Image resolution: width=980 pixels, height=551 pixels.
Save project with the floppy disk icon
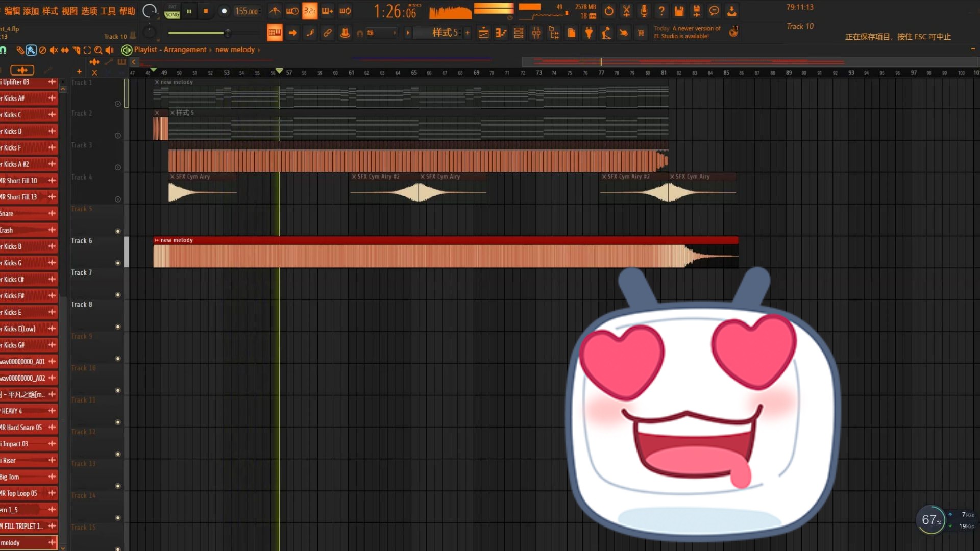(x=679, y=11)
